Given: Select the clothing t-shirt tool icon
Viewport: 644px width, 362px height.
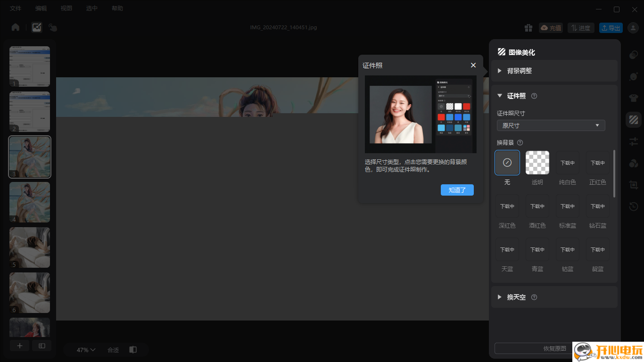Looking at the screenshot, I should [634, 98].
